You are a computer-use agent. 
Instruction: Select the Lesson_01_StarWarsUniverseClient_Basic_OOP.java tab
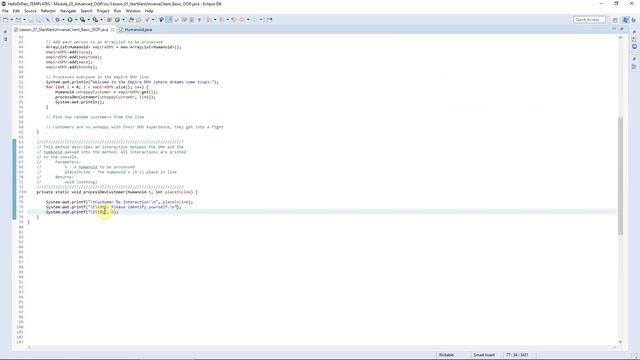(x=63, y=30)
